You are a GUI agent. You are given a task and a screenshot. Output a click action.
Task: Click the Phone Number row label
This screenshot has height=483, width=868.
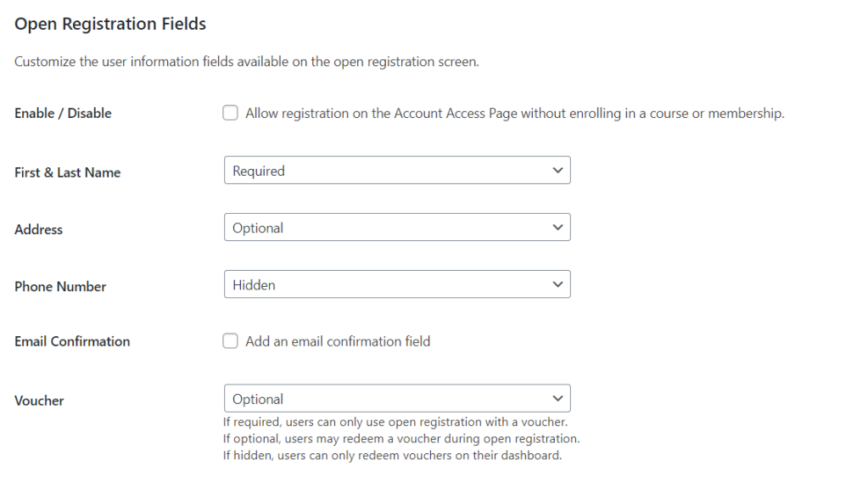(60, 286)
